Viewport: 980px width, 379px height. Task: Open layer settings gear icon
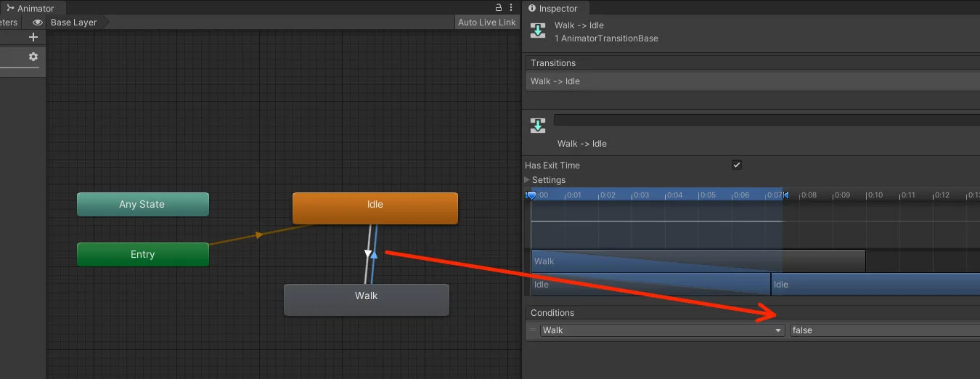(x=33, y=57)
